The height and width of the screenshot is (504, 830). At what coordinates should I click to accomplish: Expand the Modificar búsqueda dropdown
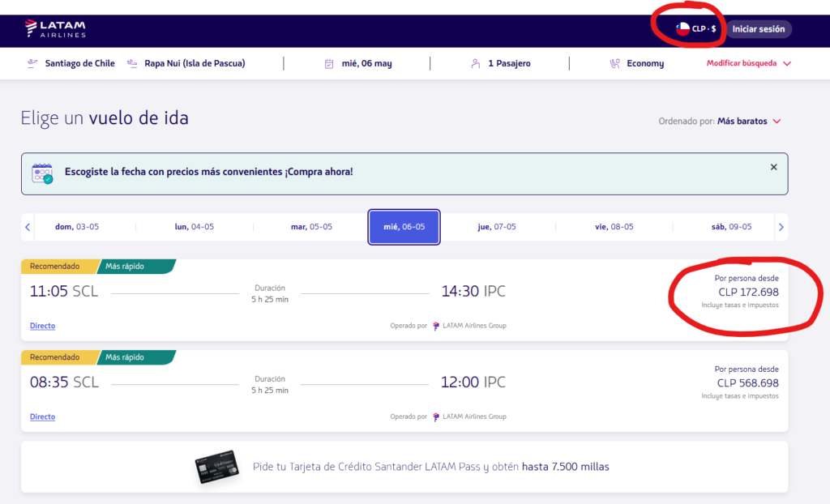[748, 63]
